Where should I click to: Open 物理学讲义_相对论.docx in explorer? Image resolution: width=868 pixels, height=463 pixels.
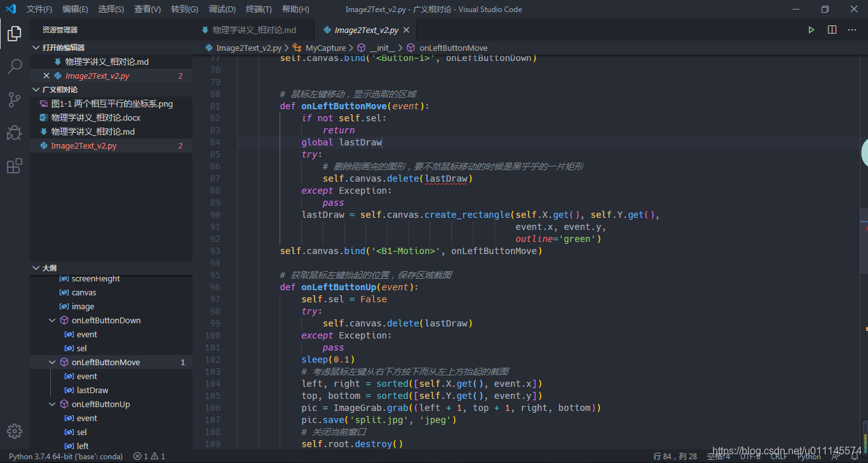click(x=111, y=117)
